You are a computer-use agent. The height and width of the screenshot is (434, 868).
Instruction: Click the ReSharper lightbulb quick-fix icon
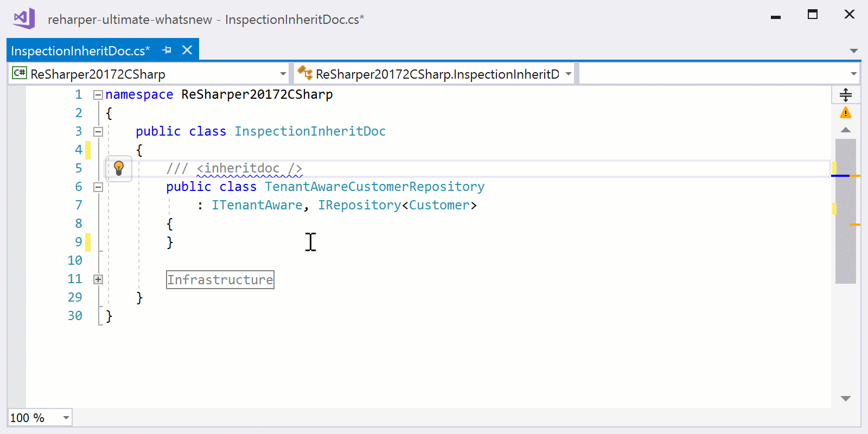pyautogui.click(x=119, y=168)
